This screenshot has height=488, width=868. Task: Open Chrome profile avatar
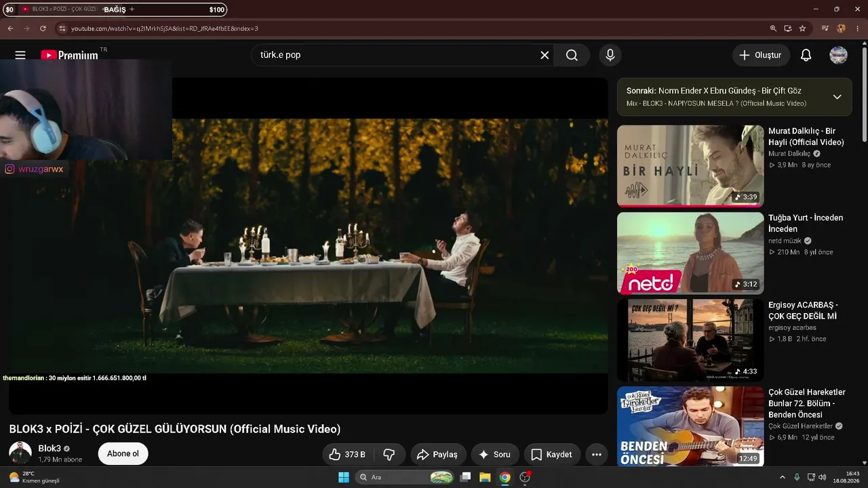click(x=842, y=28)
